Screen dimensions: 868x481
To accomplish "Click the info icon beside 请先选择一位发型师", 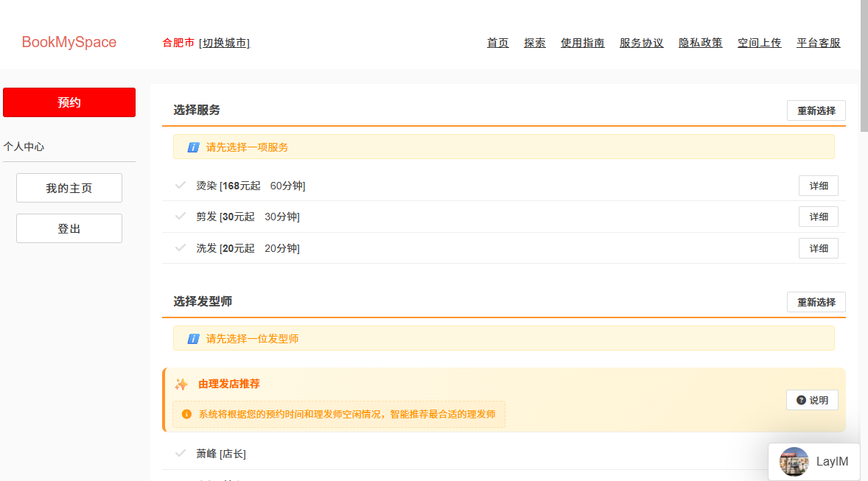I will [192, 339].
